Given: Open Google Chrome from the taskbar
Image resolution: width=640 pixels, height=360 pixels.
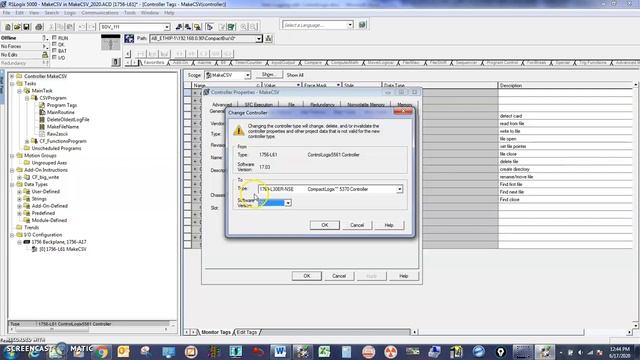Looking at the screenshot, I should [x=101, y=351].
